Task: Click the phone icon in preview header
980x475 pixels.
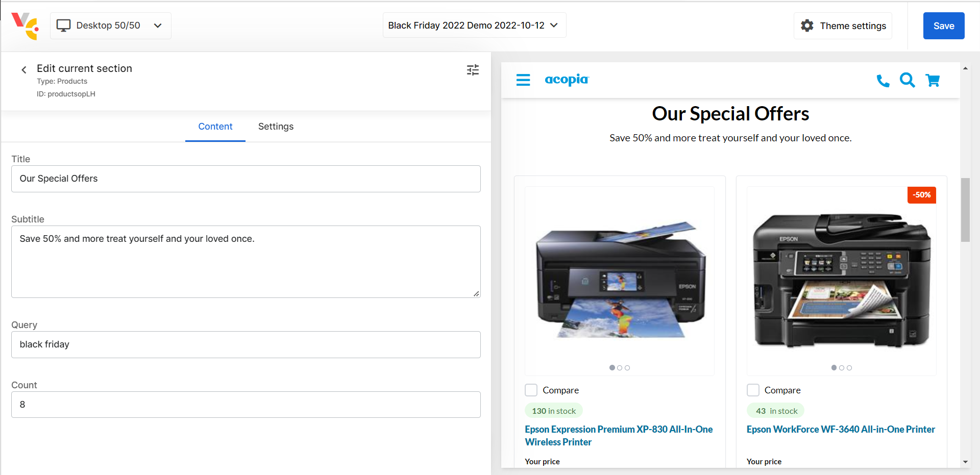Action: (x=883, y=81)
